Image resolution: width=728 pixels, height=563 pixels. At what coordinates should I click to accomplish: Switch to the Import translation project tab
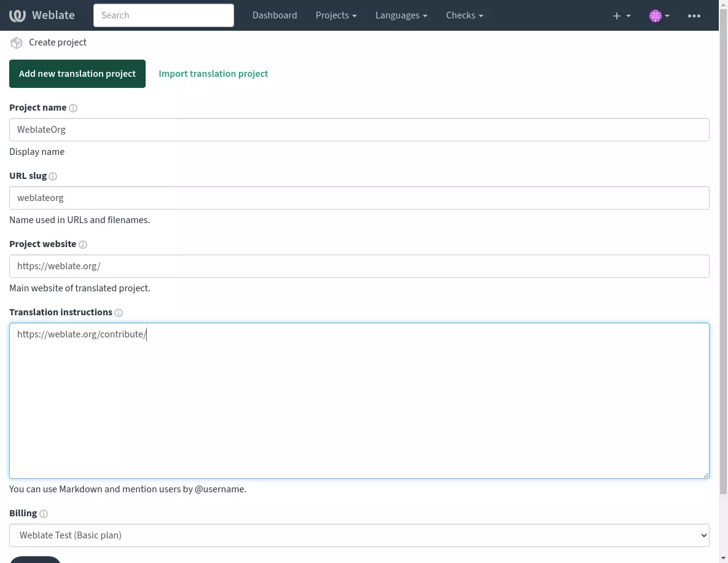coord(213,74)
